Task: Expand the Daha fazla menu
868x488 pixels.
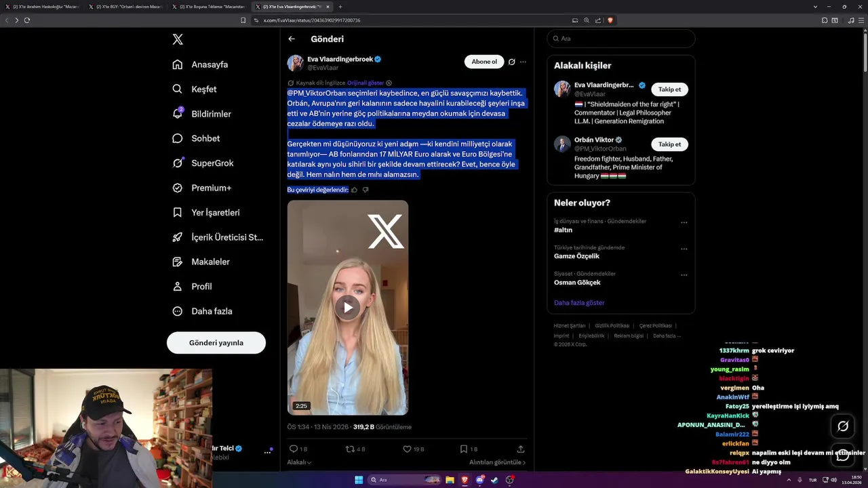Action: coord(203,311)
